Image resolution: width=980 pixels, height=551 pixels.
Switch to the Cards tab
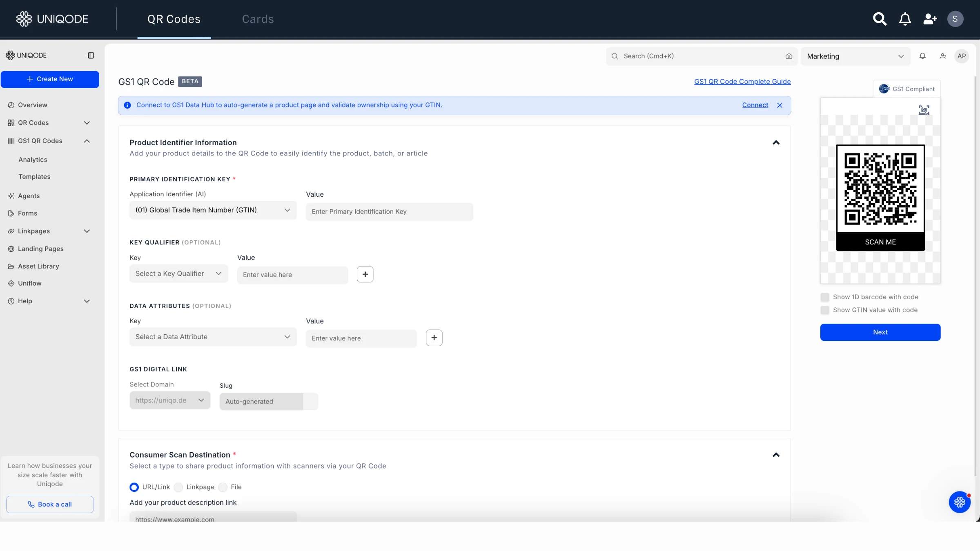tap(258, 19)
